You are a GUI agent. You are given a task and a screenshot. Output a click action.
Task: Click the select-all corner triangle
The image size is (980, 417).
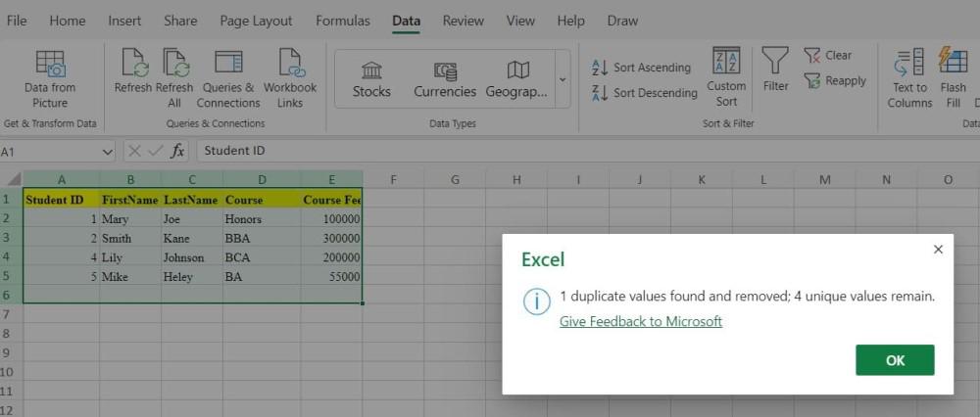[x=16, y=180]
